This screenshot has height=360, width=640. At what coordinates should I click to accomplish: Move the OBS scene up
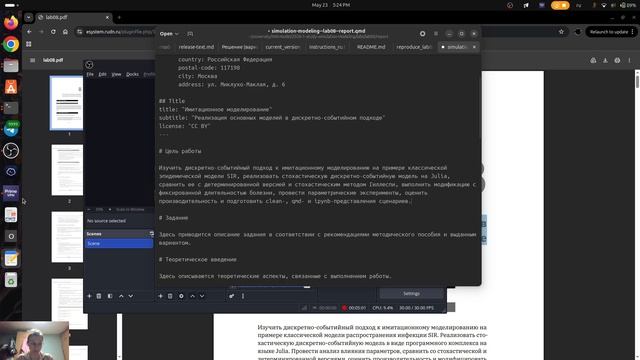[121, 296]
